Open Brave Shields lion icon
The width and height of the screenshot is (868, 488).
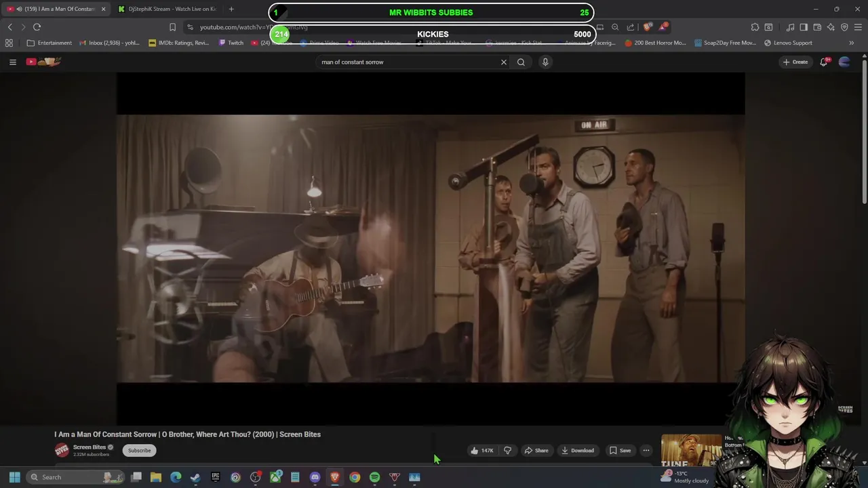[x=648, y=27]
